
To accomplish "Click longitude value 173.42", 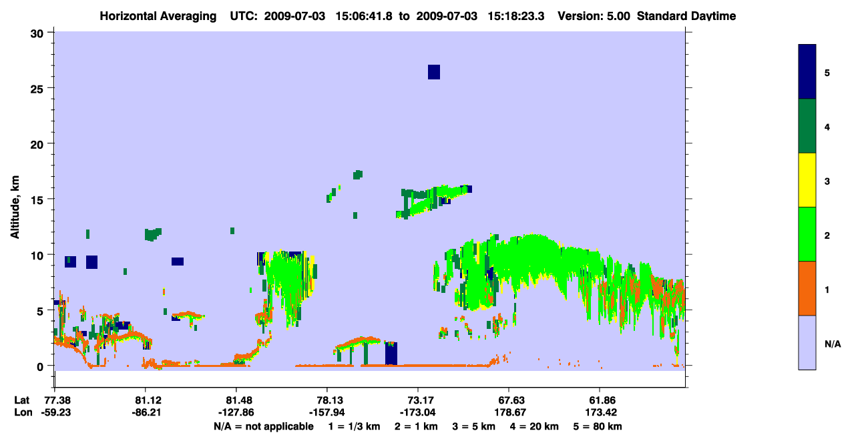I will pyautogui.click(x=600, y=412).
